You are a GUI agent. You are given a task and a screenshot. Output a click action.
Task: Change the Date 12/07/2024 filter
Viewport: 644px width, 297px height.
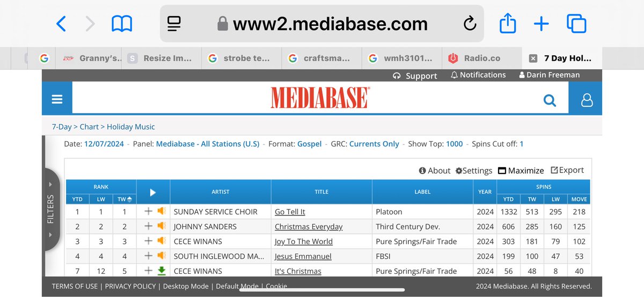[104, 144]
